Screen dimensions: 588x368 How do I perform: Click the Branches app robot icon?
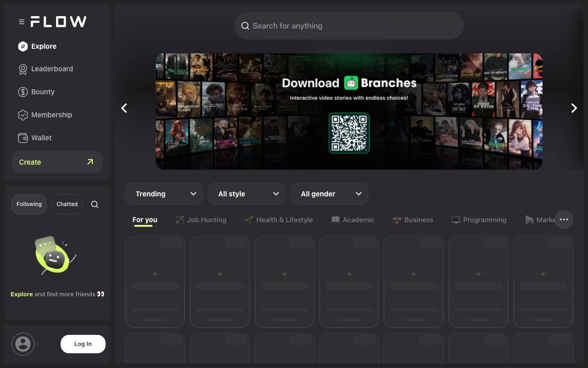pyautogui.click(x=351, y=83)
